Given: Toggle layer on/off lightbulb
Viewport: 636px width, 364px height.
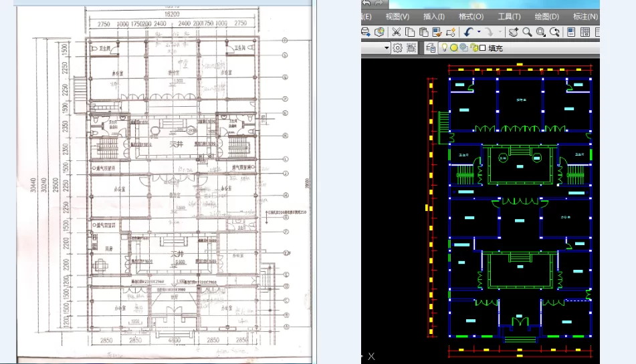Looking at the screenshot, I should click(444, 48).
